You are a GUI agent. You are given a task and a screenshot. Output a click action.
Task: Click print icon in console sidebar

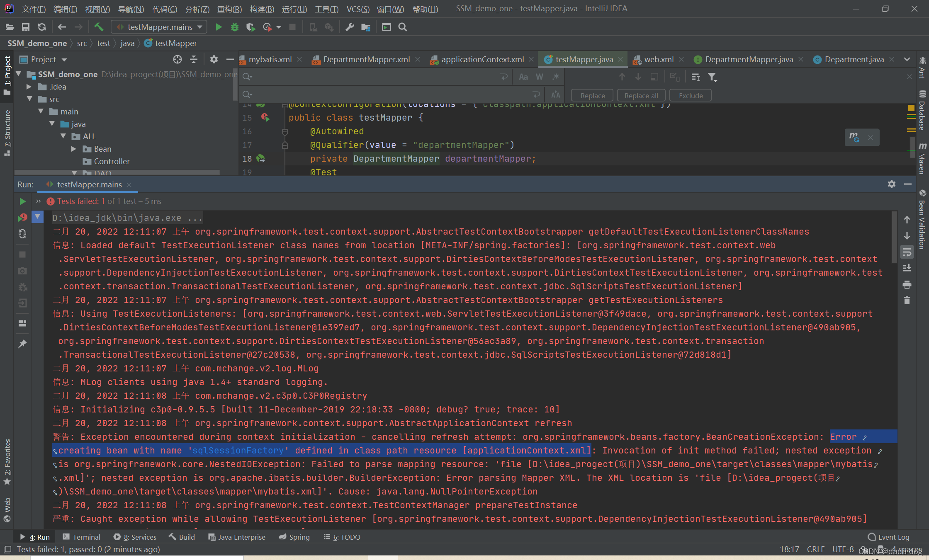point(907,284)
